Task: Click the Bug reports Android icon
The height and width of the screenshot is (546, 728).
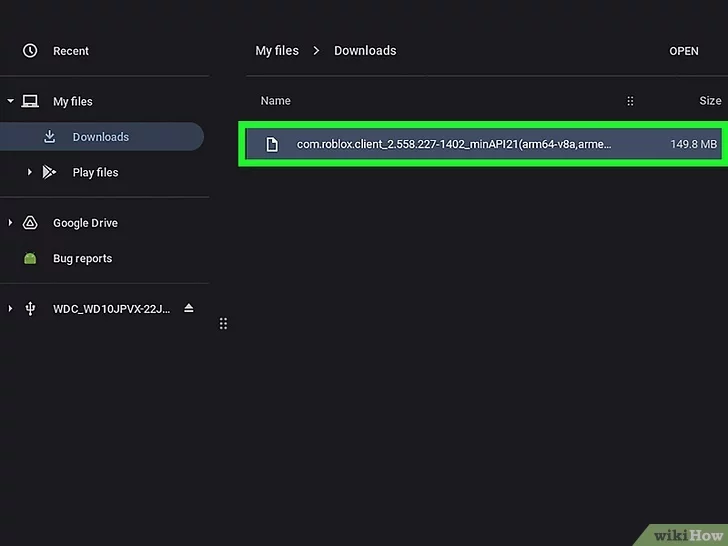Action: [x=30, y=258]
